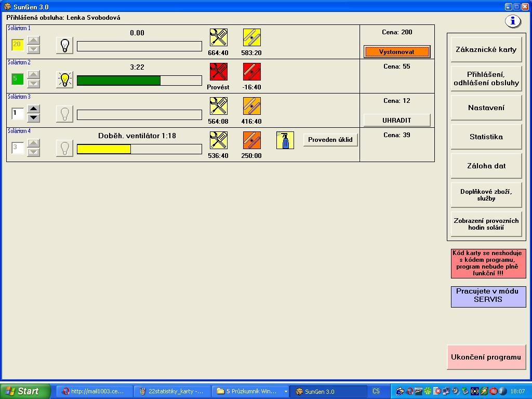The height and width of the screenshot is (399, 532).
Task: Click Proveden úklid button
Action: [330, 140]
